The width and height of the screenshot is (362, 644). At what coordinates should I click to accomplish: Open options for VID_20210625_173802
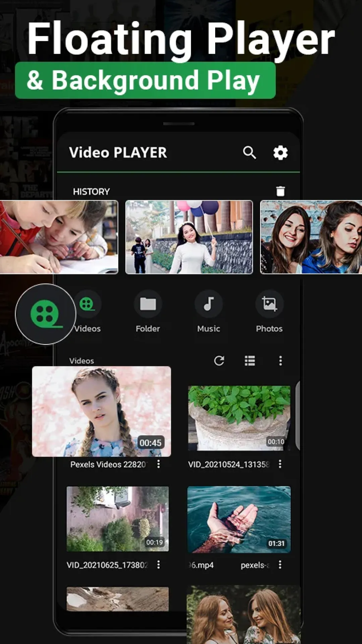pyautogui.click(x=159, y=565)
